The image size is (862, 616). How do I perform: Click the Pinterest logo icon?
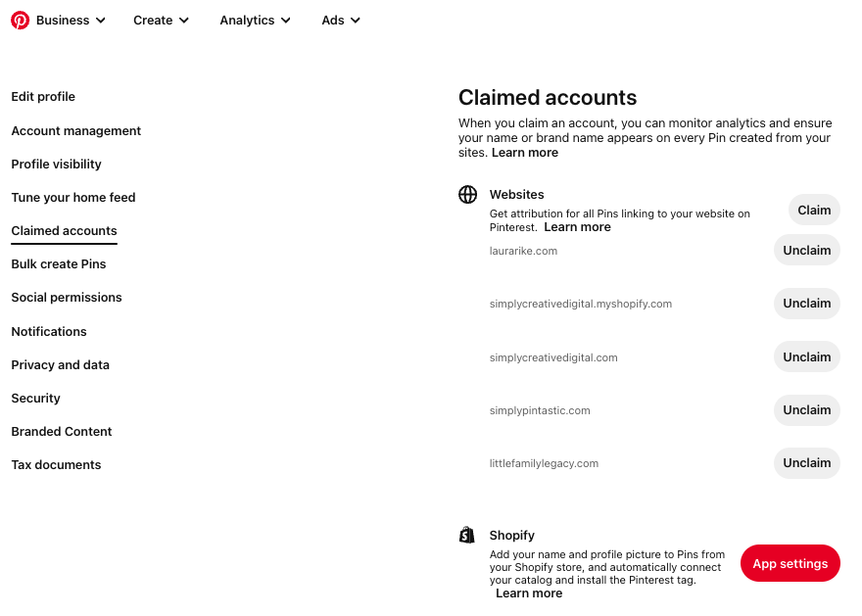coord(20,21)
